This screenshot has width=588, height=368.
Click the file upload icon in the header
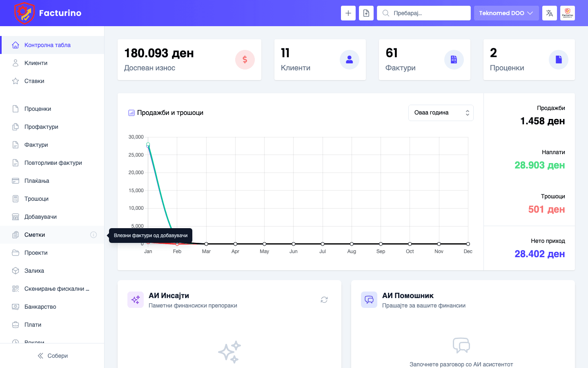pos(366,13)
